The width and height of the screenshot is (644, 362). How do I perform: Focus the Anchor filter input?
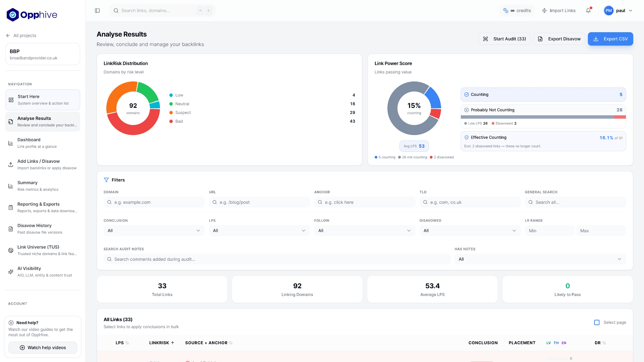click(365, 202)
